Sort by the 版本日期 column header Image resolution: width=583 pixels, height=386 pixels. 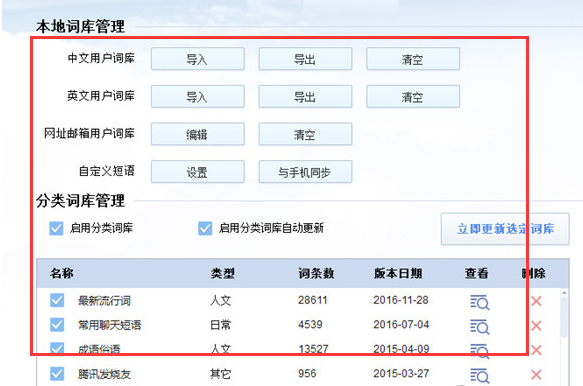tap(398, 273)
